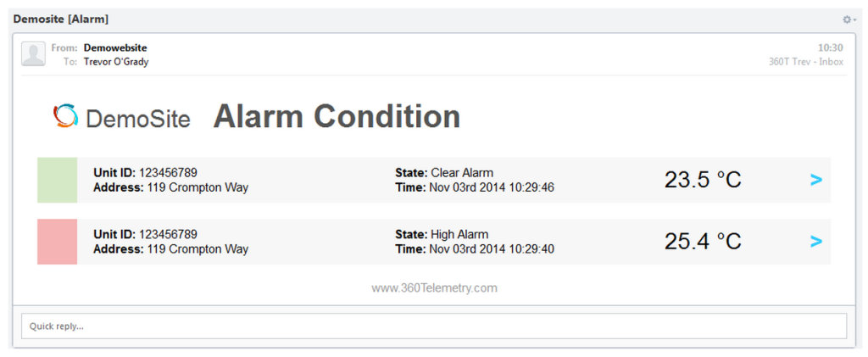The image size is (868, 357).
Task: Click the green Clear Alarm status swatch
Action: [57, 180]
